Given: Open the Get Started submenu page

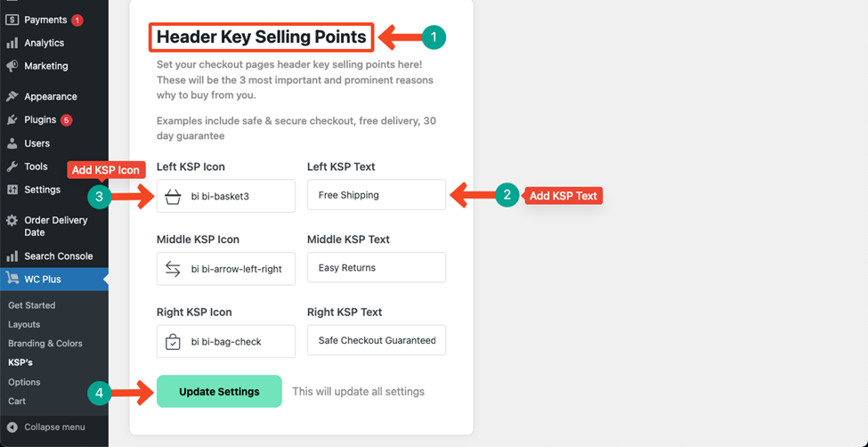Looking at the screenshot, I should pyautogui.click(x=31, y=305).
